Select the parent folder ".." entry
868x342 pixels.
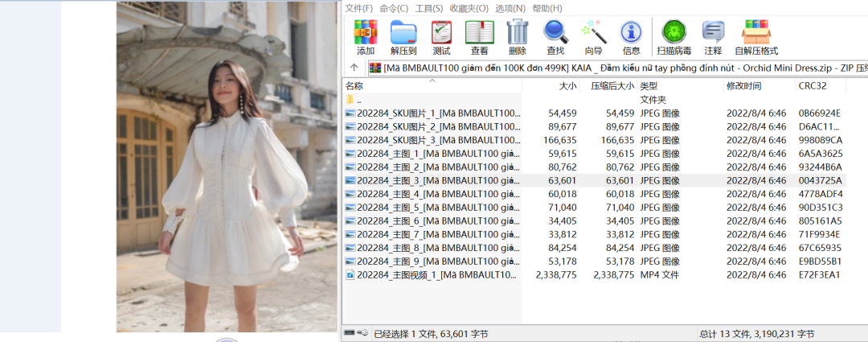point(358,100)
